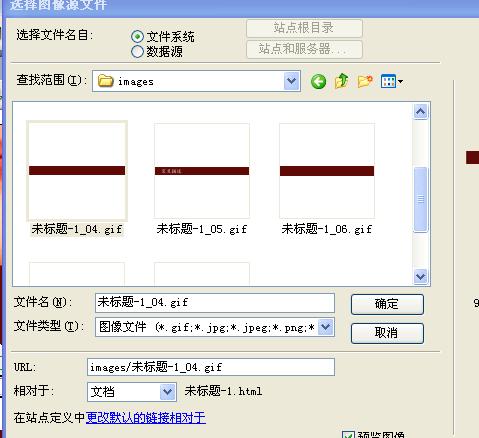Expand 查找范围 folder dropdown
Viewport: 479px width, 438px height.
point(292,81)
